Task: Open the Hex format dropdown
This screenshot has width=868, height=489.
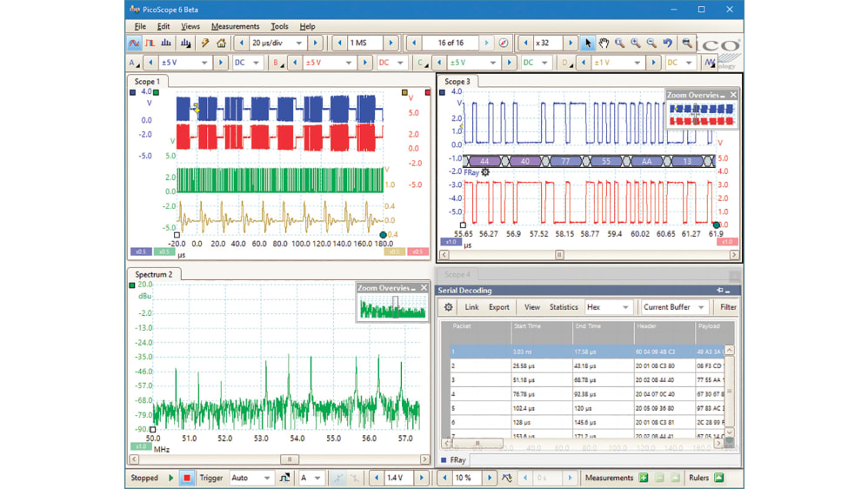Action: [625, 307]
